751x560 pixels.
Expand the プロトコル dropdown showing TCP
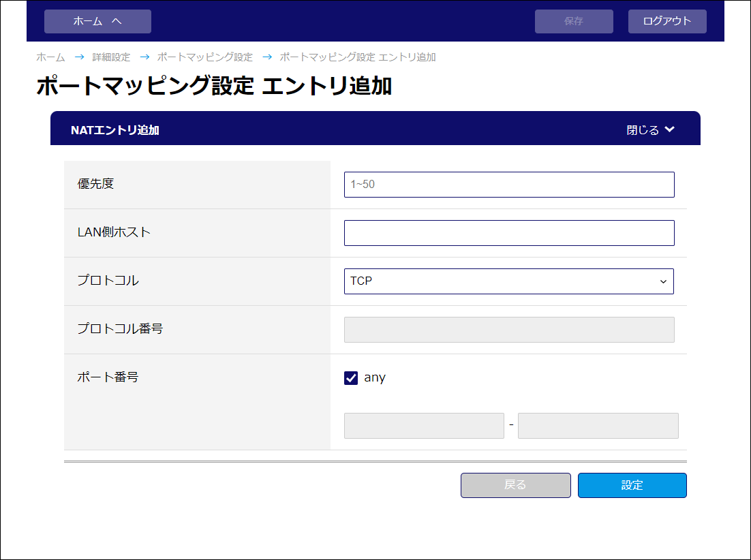[509, 281]
